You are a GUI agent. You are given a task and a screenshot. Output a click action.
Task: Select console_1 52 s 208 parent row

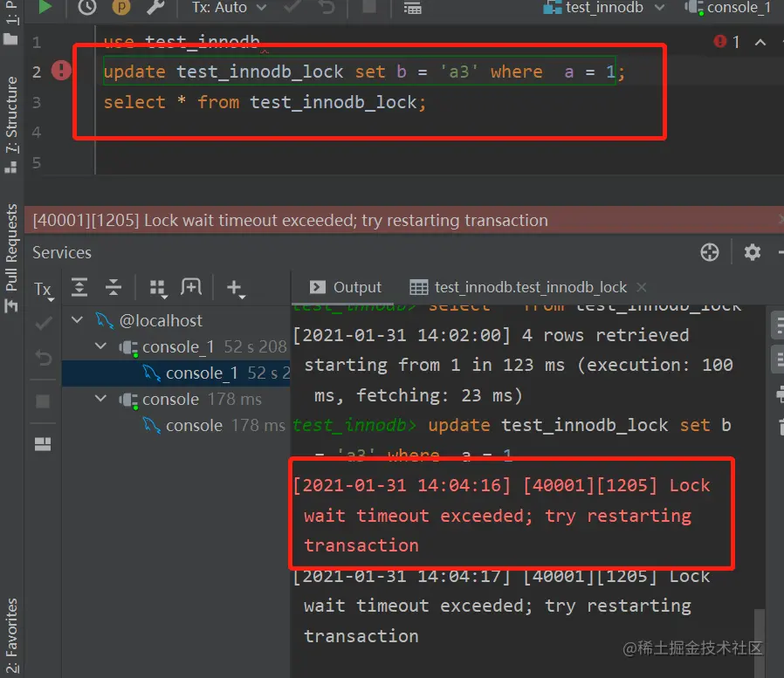tap(176, 346)
